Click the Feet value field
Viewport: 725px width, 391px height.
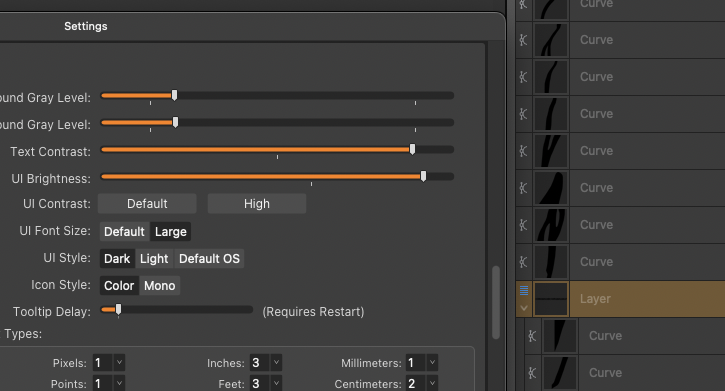pos(260,384)
